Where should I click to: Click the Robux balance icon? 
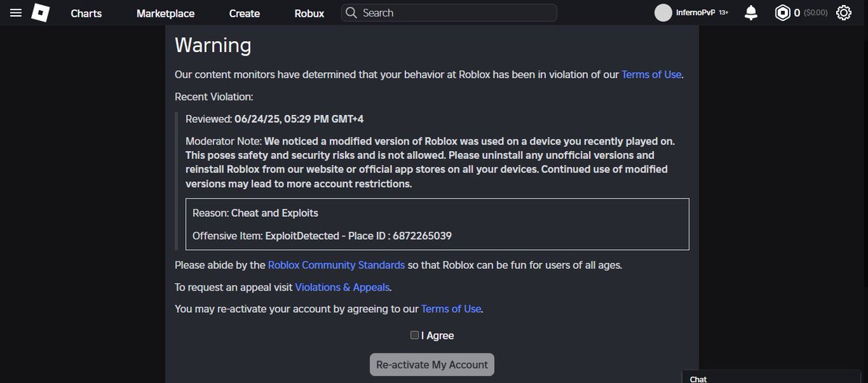pos(783,13)
